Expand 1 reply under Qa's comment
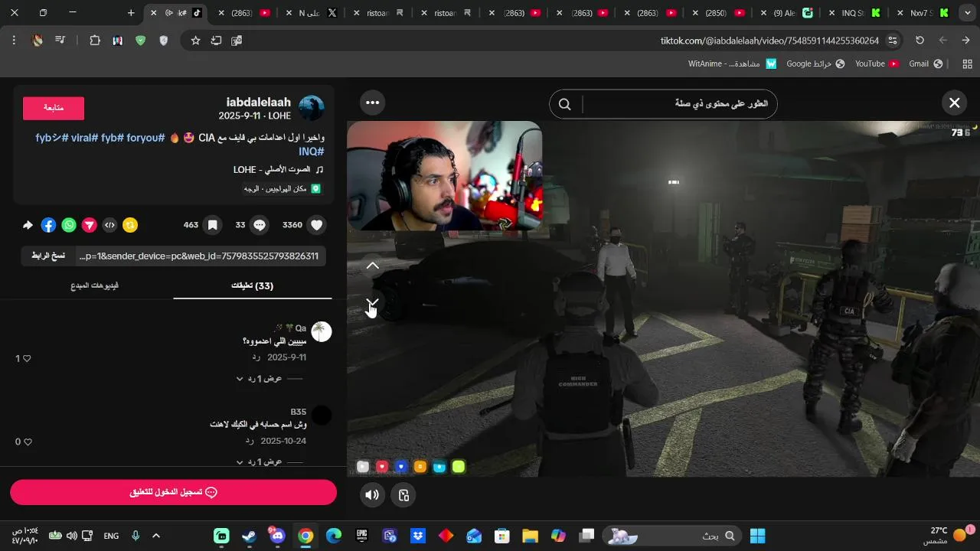Image resolution: width=980 pixels, height=551 pixels. 259,378
